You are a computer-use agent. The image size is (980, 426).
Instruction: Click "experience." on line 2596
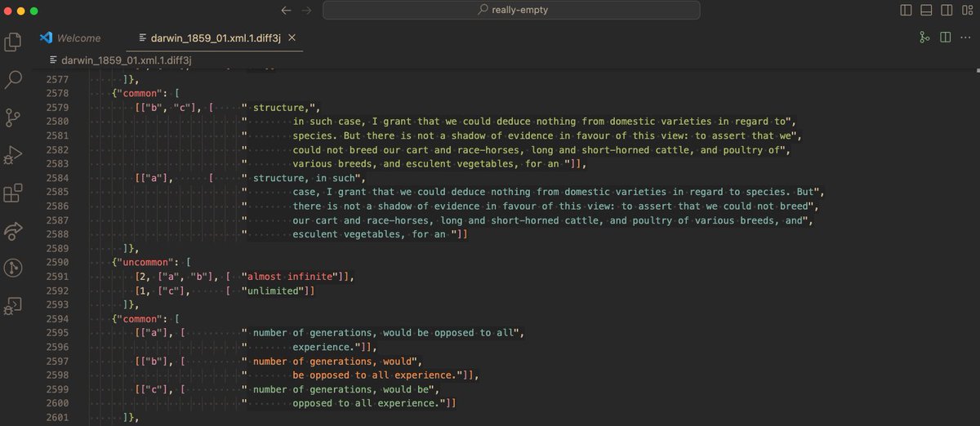pos(323,348)
